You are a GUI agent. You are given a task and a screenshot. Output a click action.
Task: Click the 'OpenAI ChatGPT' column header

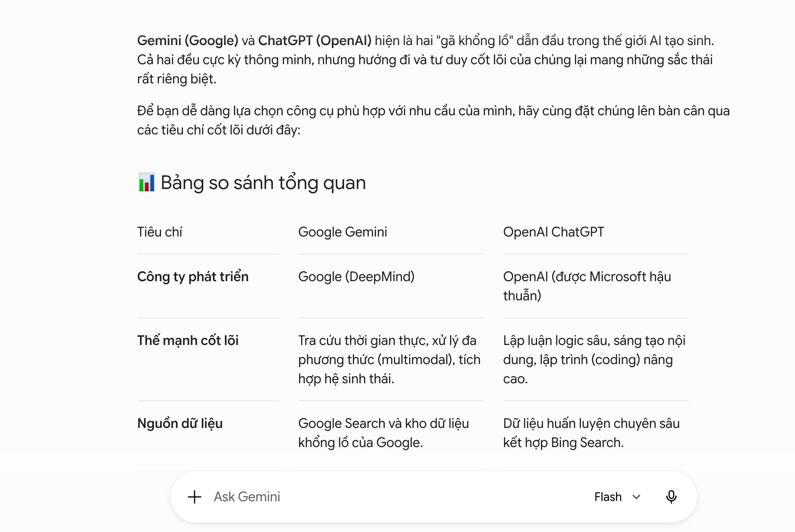click(553, 232)
